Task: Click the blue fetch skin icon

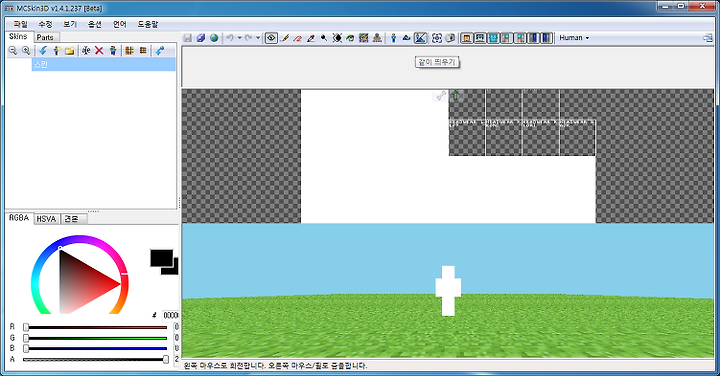Action: (159, 51)
